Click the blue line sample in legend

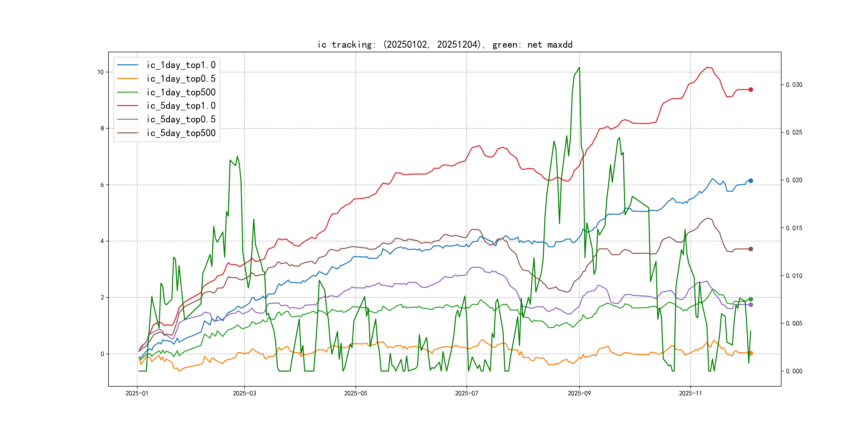click(127, 65)
